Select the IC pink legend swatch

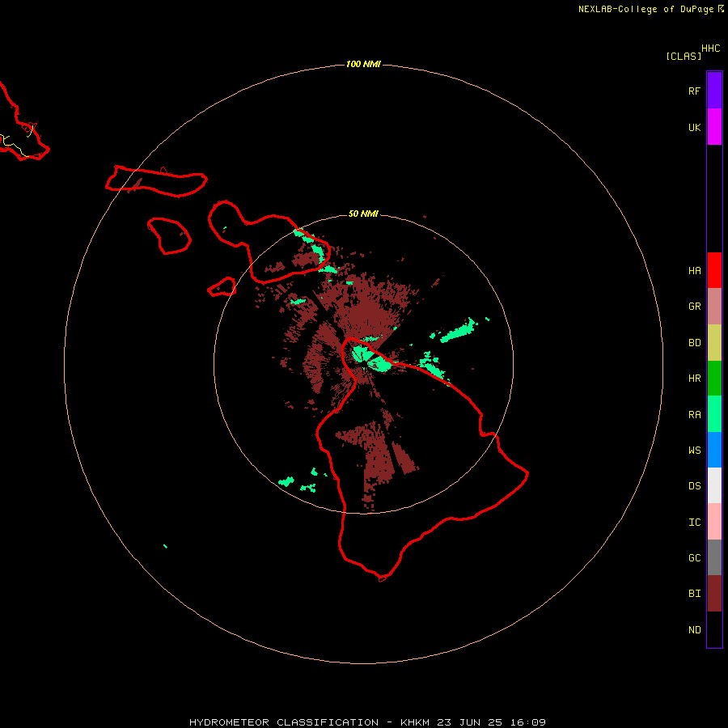coord(714,522)
